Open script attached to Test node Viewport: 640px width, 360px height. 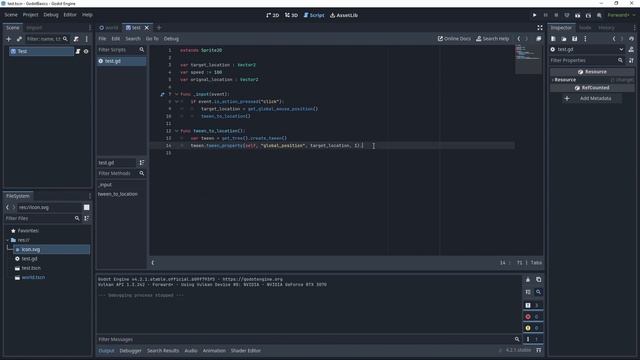pyautogui.click(x=78, y=51)
